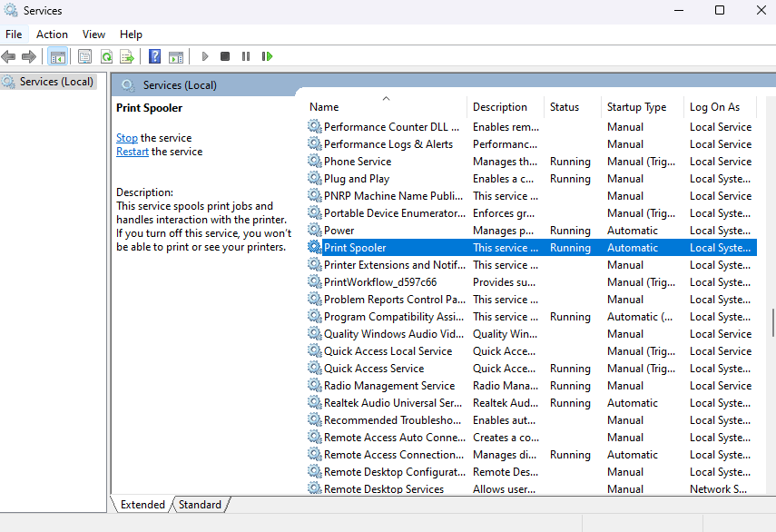Open the Help menu
The height and width of the screenshot is (532, 776).
click(131, 34)
